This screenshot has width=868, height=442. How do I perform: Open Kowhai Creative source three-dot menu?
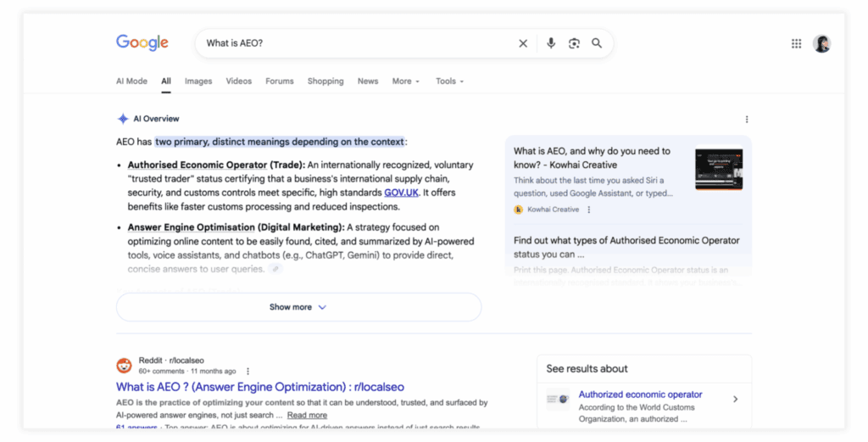pyautogui.click(x=589, y=210)
